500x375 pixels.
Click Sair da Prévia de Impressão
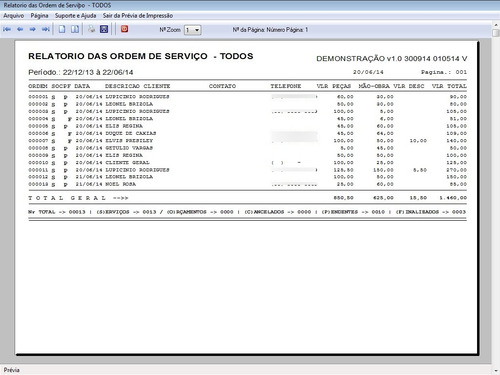coord(138,16)
